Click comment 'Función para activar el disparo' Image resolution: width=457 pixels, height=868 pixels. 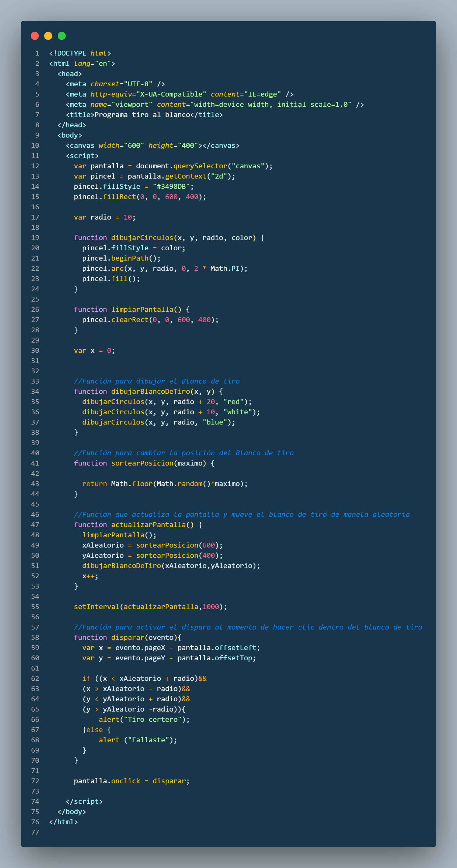click(x=248, y=627)
